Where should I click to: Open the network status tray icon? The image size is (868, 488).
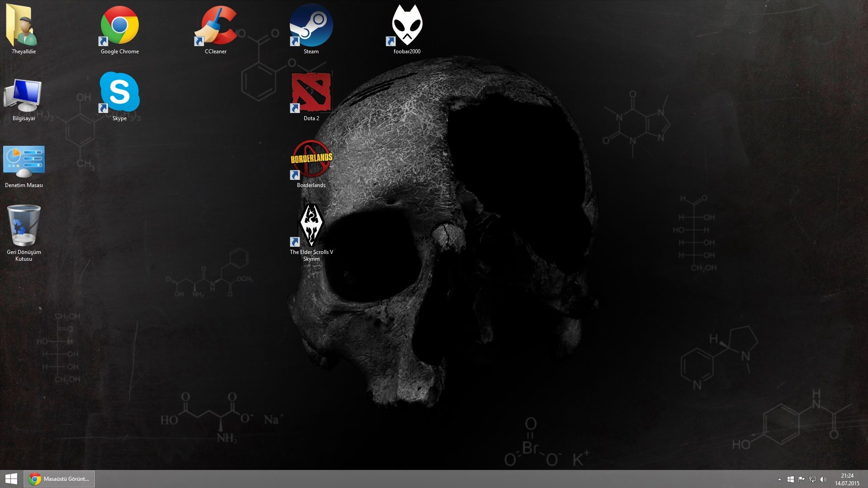[812, 479]
